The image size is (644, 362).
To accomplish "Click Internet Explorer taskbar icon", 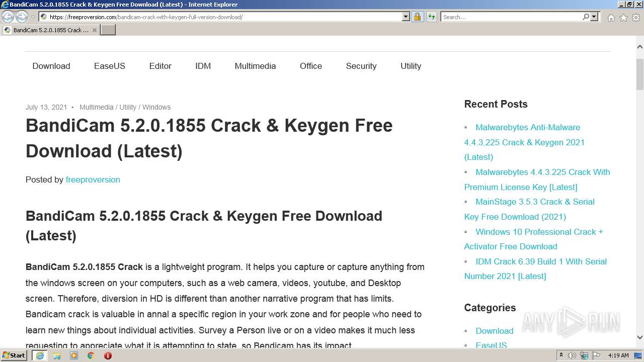I will [40, 355].
